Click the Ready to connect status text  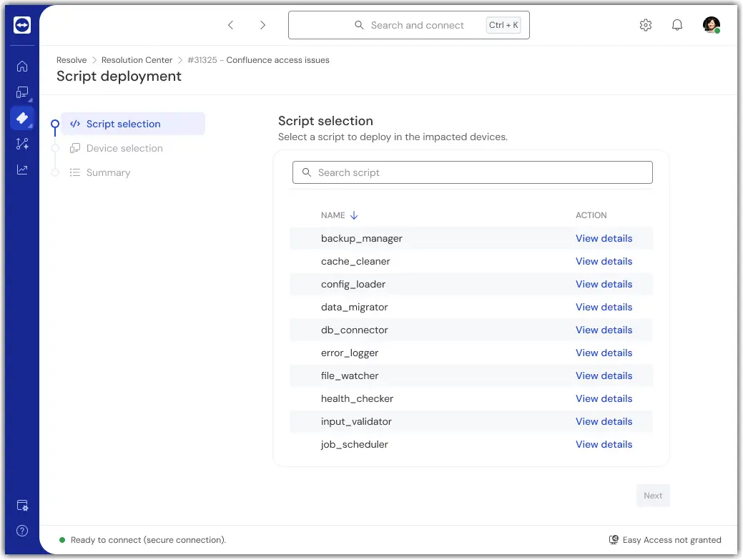tap(148, 540)
